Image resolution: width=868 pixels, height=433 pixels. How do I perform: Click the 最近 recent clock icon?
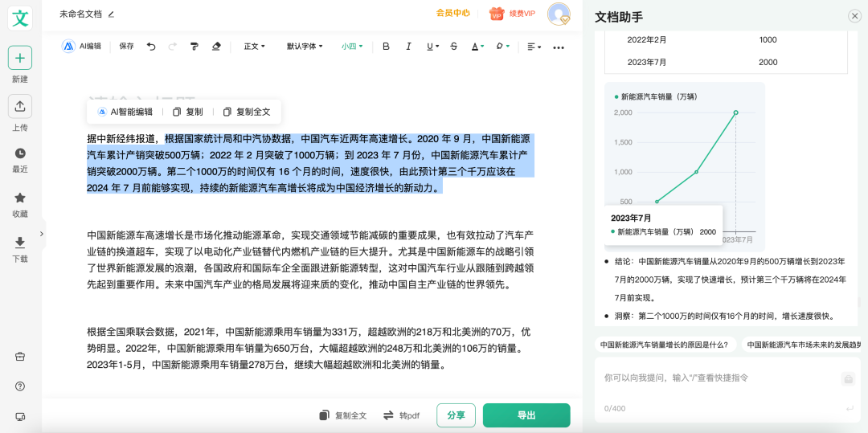click(20, 153)
